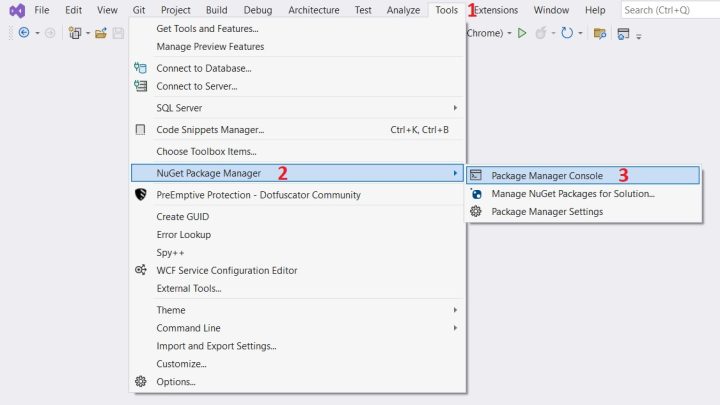Click the Navigate Forward arrow icon
720x405 pixels.
50,33
